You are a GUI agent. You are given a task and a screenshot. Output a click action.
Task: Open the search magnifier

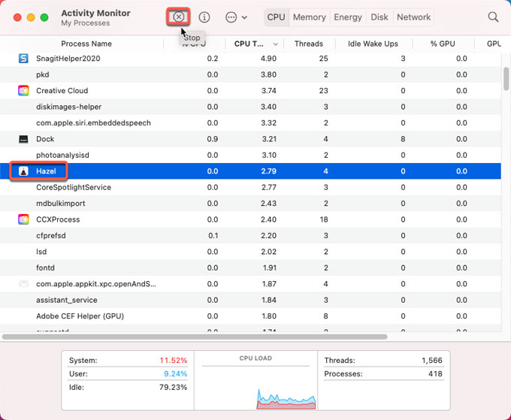pos(493,17)
